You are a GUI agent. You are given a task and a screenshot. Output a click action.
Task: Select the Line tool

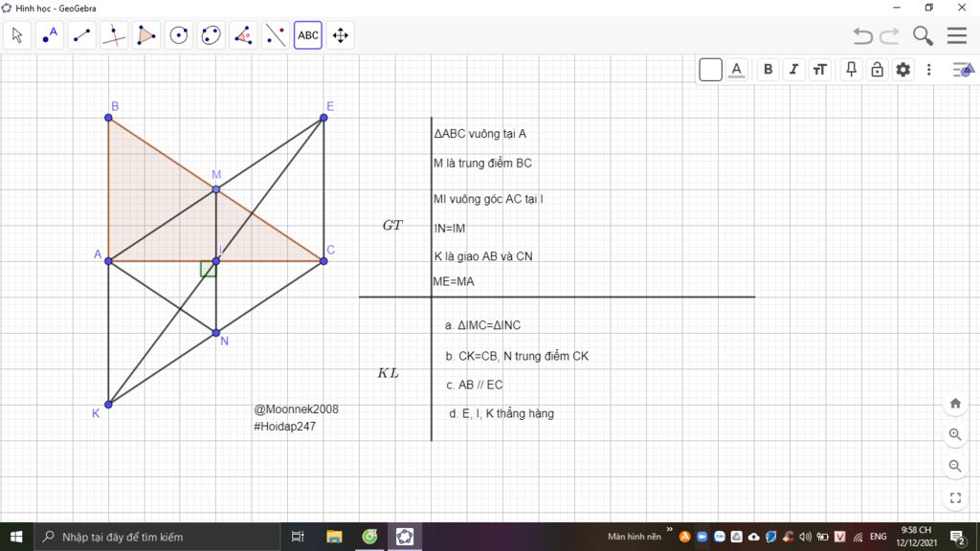click(x=82, y=35)
